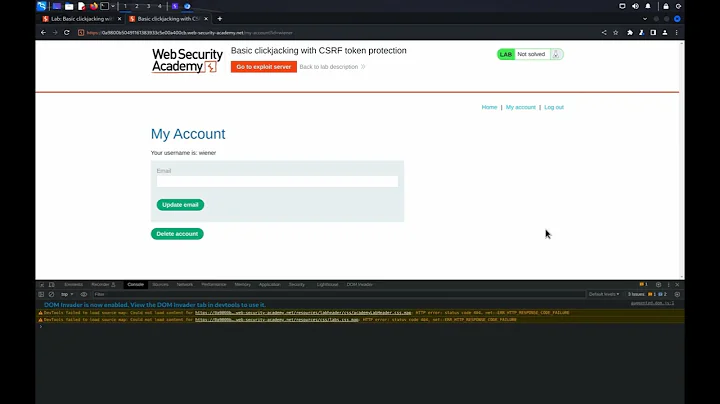Open the text editor icon in the panel
This screenshot has width=720, height=404.
(81, 6)
